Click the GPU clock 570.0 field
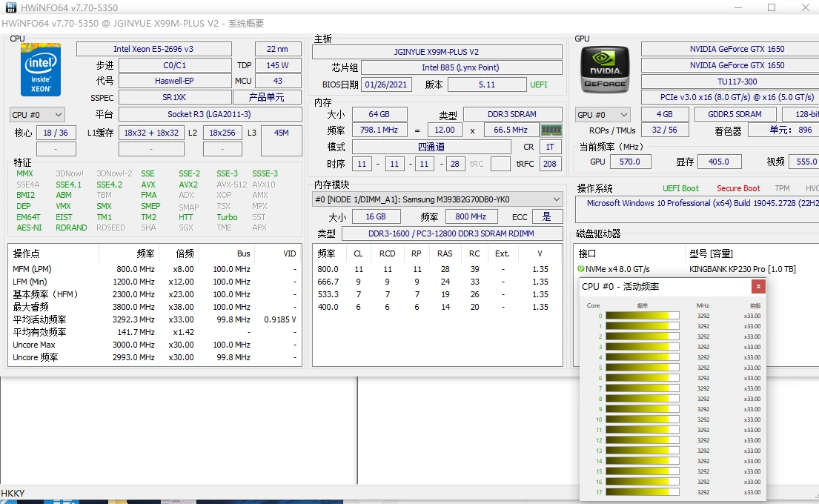Viewport: 819px width, 504px height. click(x=631, y=162)
